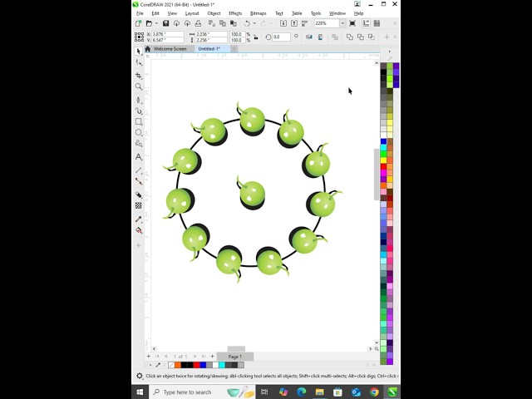Viewport: 532px width, 399px height.
Task: Open the Edit menu
Action: 155,13
